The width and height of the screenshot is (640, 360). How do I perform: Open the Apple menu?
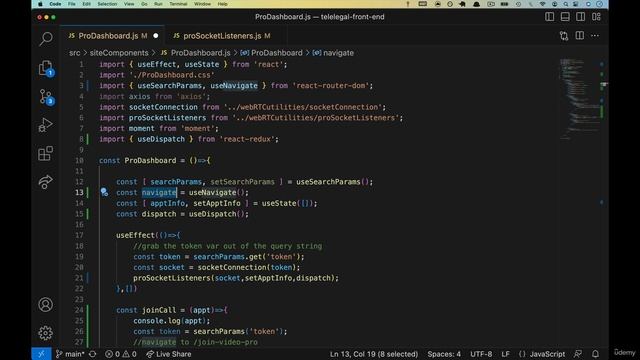tap(40, 4)
